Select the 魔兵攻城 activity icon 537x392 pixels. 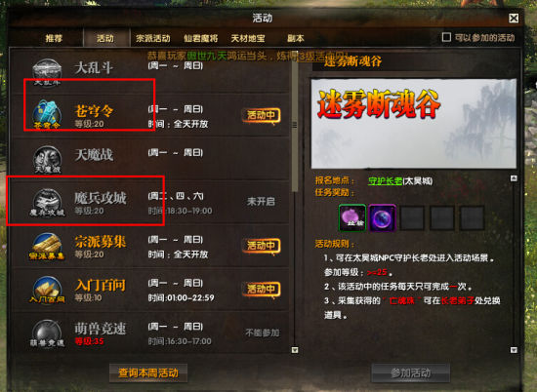[x=47, y=203]
